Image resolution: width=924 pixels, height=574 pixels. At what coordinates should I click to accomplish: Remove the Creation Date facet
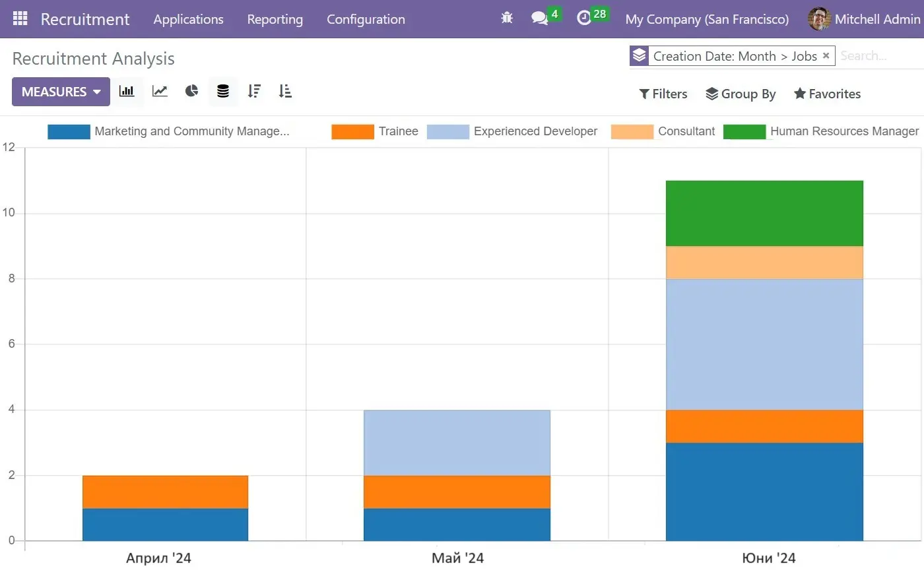tap(826, 56)
